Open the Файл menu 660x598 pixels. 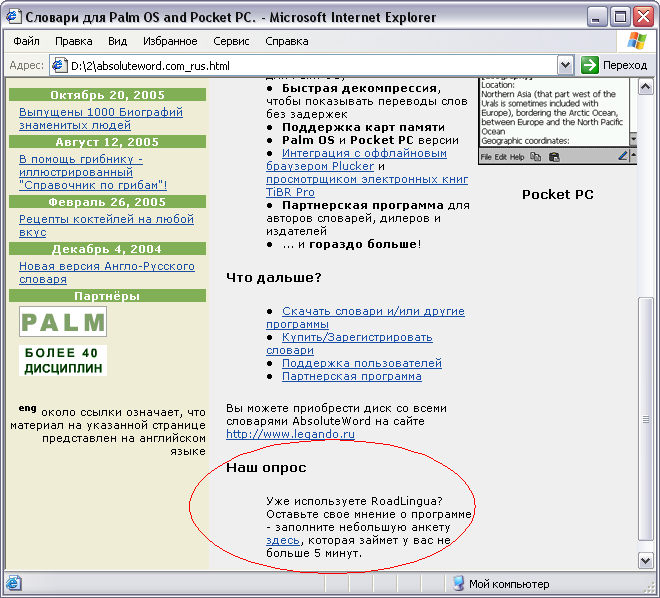click(26, 41)
